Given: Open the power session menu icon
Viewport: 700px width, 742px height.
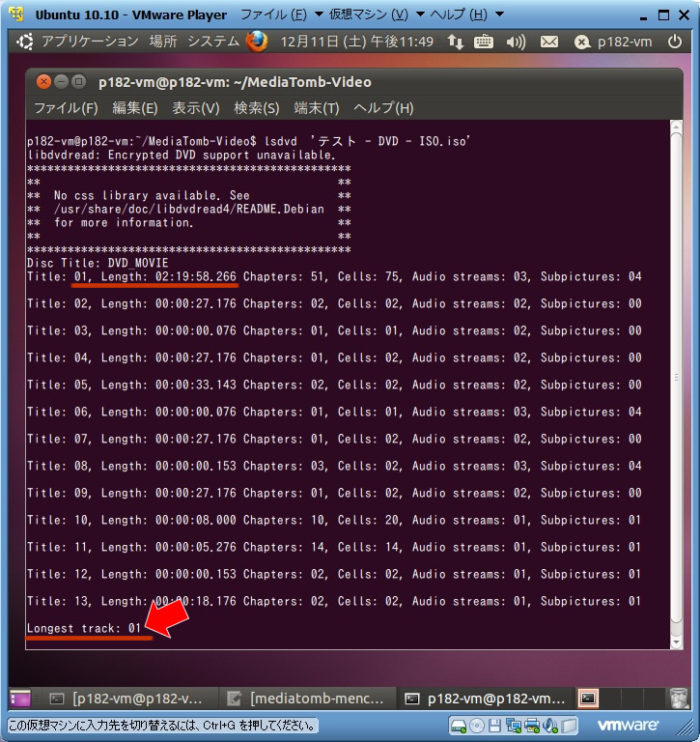Looking at the screenshot, I should [675, 42].
